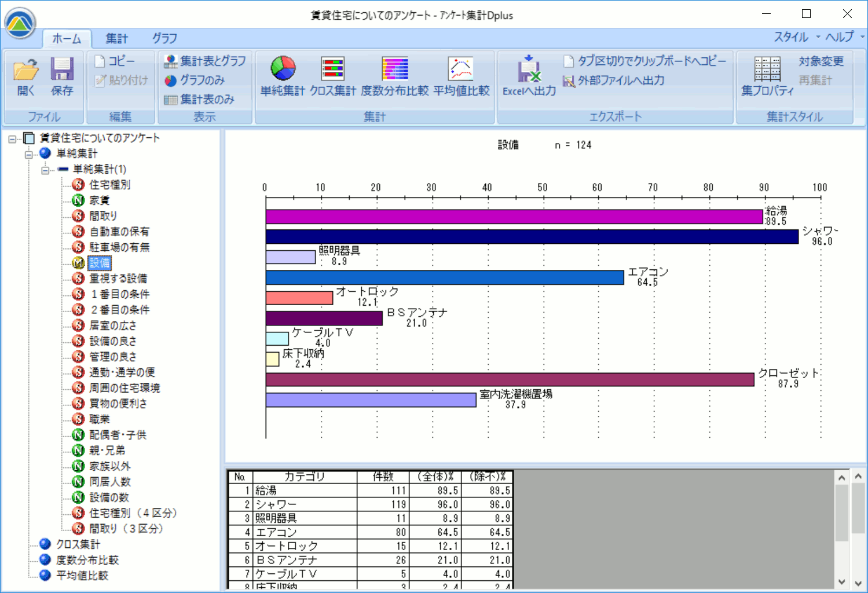This screenshot has height=593, width=868.
Task: Click the 対象変更 button
Action: (x=821, y=61)
